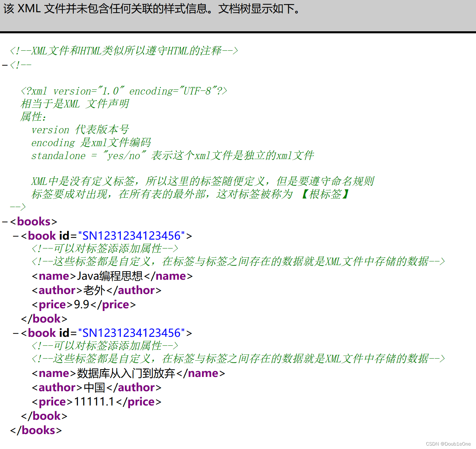Click the line containing 【根标签】
Screen dimensions: 476x449
point(191,194)
